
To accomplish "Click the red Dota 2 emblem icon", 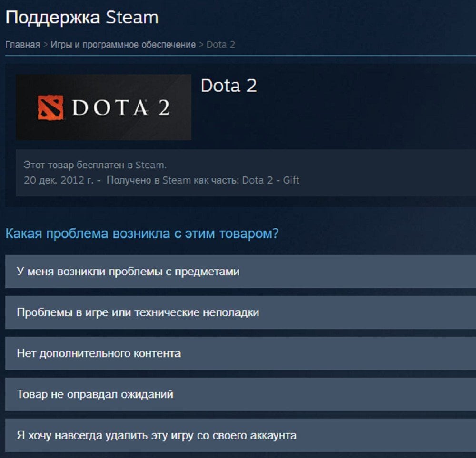I will 50,107.
